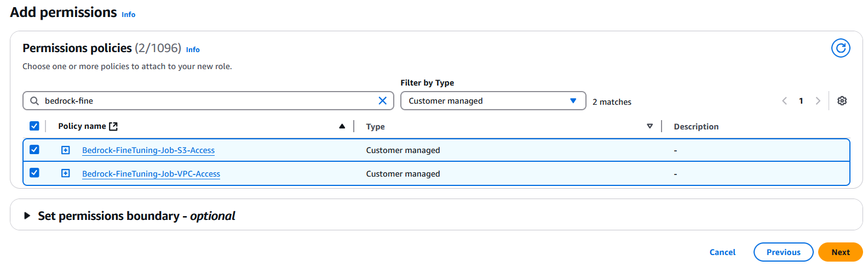Image resolution: width=868 pixels, height=266 pixels.
Task: Clear the bedrock-fine search text
Action: [x=382, y=101]
